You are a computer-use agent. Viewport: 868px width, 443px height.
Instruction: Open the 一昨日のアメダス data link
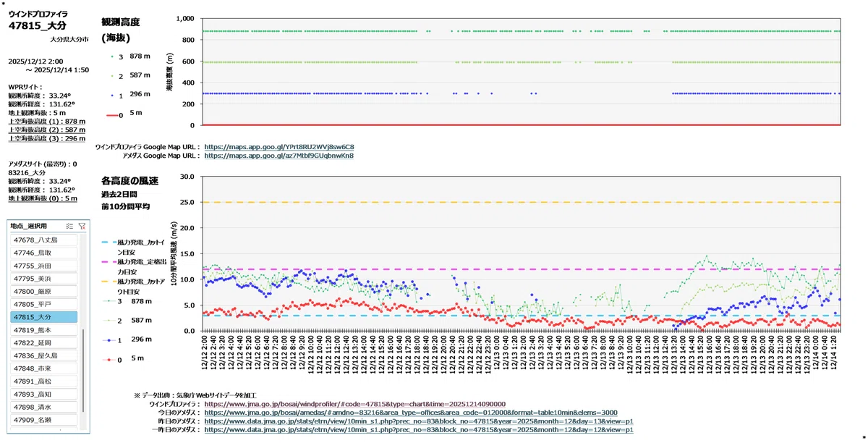(x=420, y=430)
